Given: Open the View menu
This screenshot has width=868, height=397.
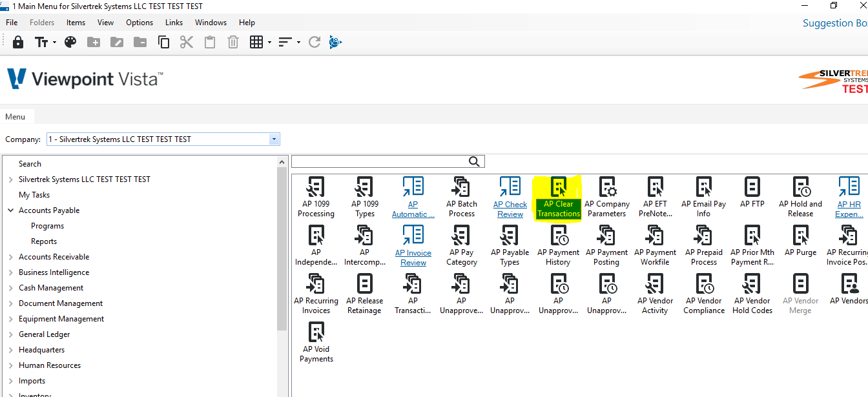Looking at the screenshot, I should [x=105, y=23].
